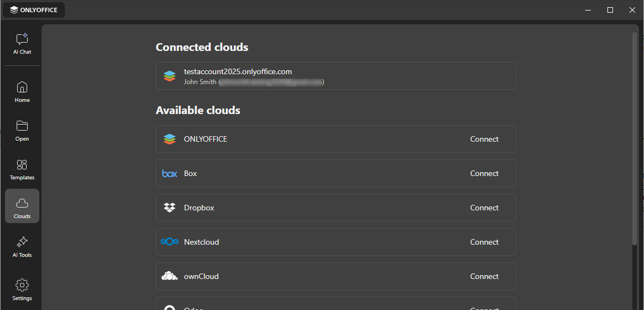The height and width of the screenshot is (310, 644).
Task: Maximize the ONLYOFFICE window
Action: (x=610, y=10)
